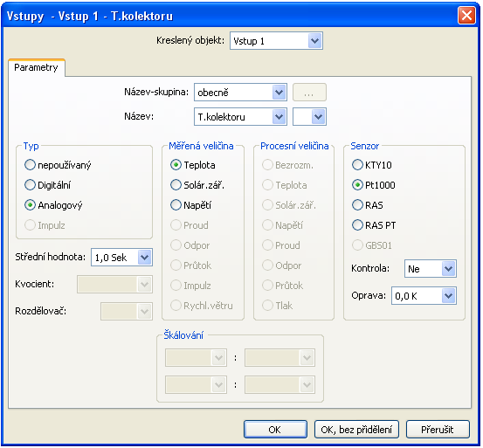Switch to the Parametry tab
Image resolution: width=483 pixels, height=448 pixels.
click(37, 68)
